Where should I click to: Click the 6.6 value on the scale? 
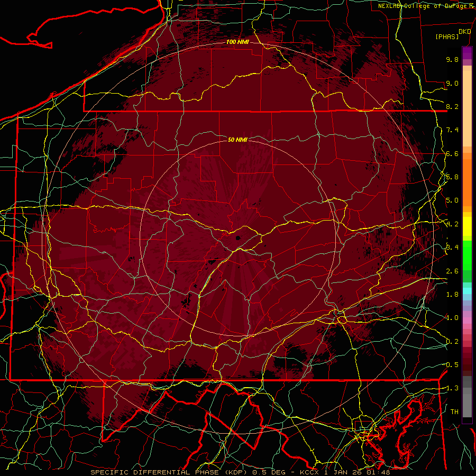[x=452, y=153]
